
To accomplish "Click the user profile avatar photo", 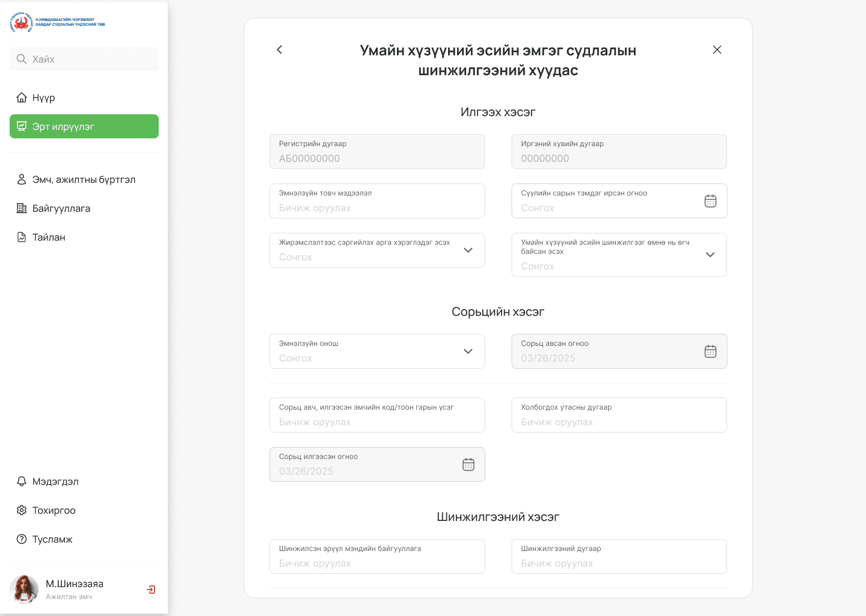I will click(x=24, y=589).
